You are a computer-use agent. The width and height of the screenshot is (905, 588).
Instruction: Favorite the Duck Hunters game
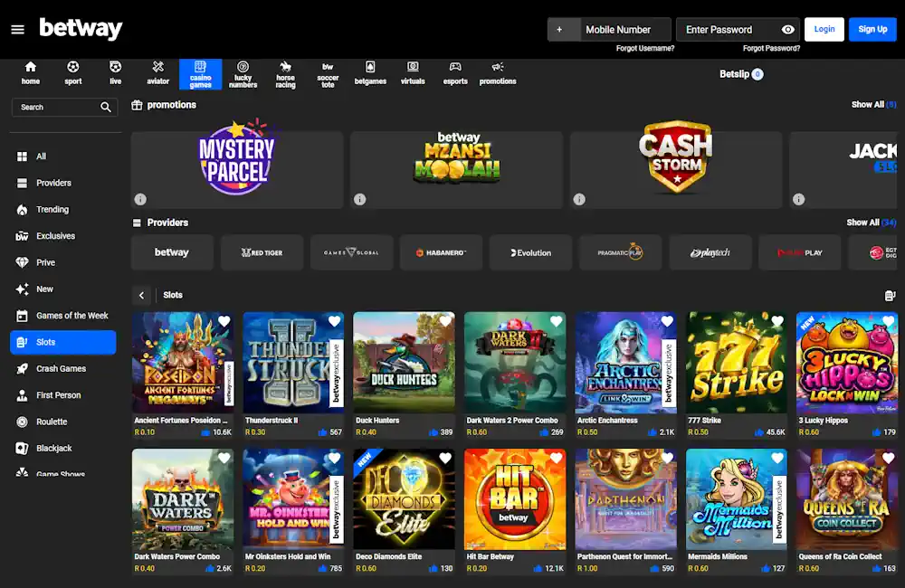pyautogui.click(x=446, y=321)
